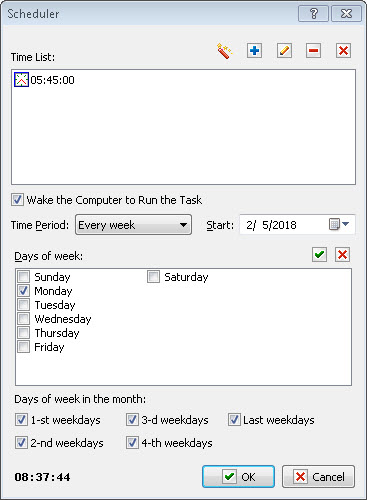
Task: Click the Cancel button
Action: (x=318, y=477)
